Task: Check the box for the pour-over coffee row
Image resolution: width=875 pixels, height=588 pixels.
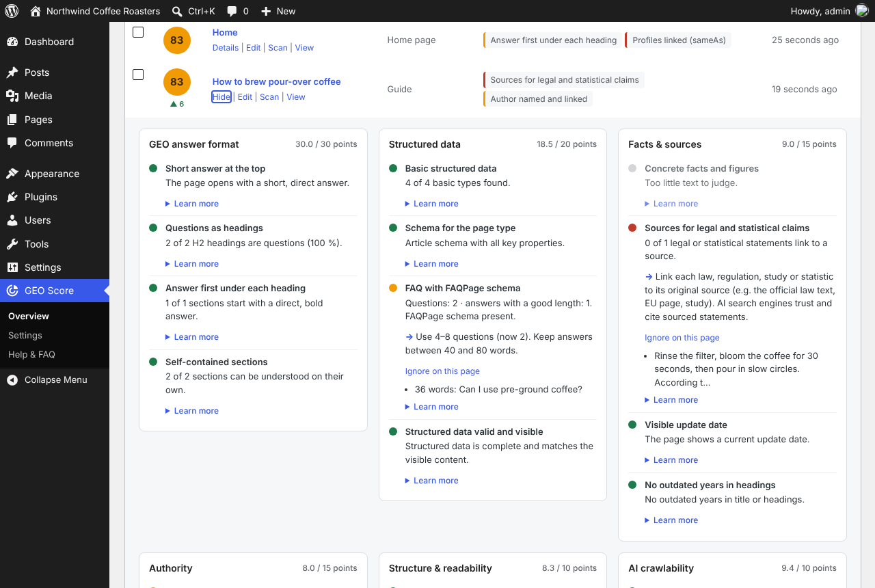Action: [x=138, y=75]
